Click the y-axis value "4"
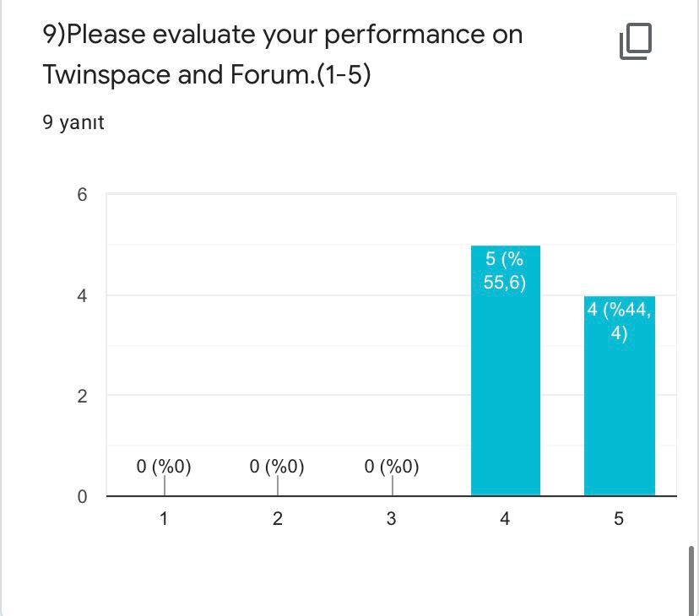The image size is (699, 616). point(81,295)
